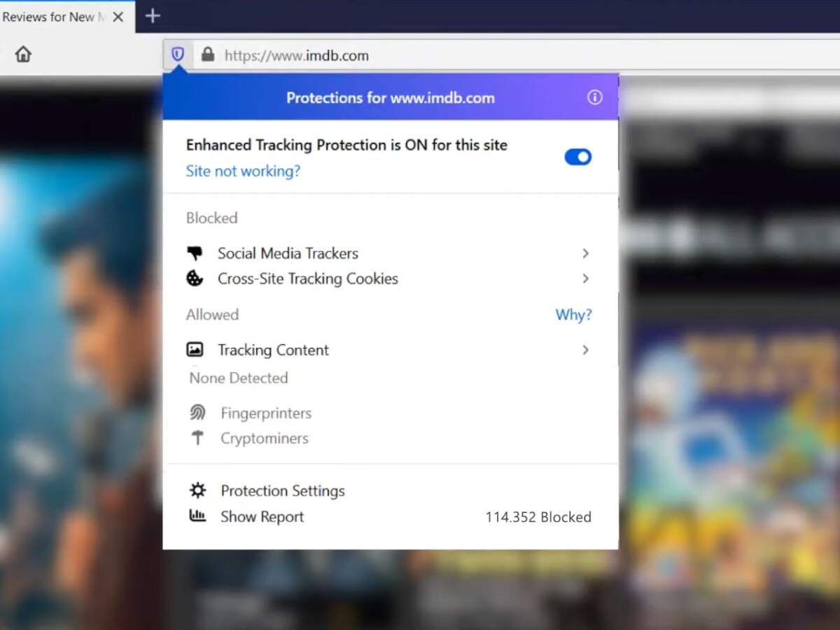Open the Cross-Site Tracking Cookies entry

pos(390,279)
